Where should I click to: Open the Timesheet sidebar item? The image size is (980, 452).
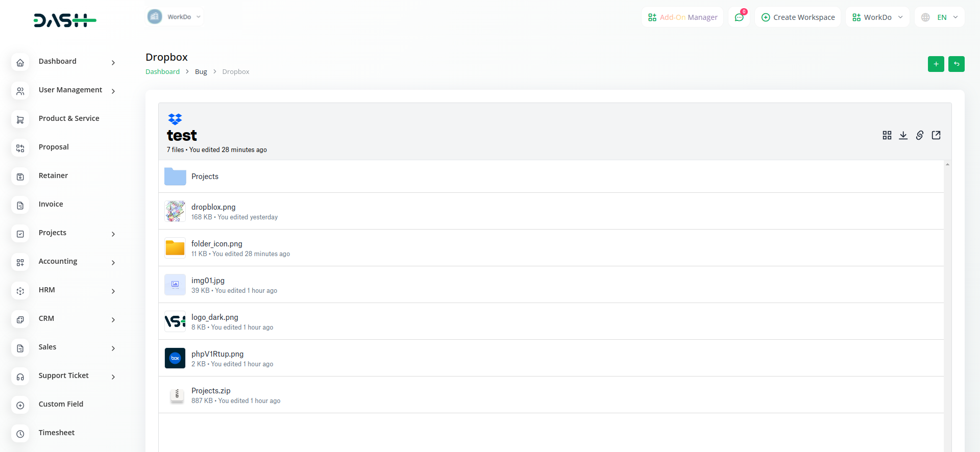57,433
